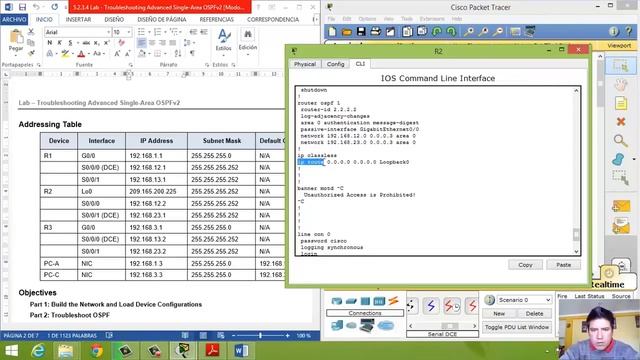Viewport: 640px width, 360px height.
Task: Click the Copy icon in Packet Tracer toolbar
Action: (x=407, y=31)
